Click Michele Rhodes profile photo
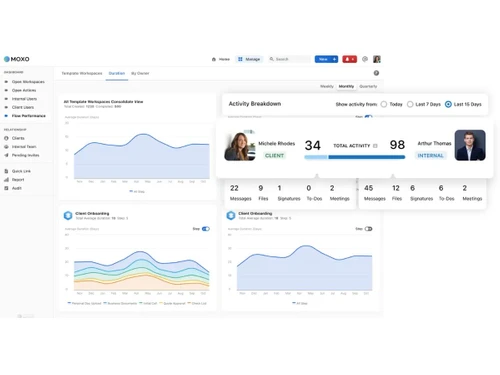The width and height of the screenshot is (500, 375). click(240, 146)
